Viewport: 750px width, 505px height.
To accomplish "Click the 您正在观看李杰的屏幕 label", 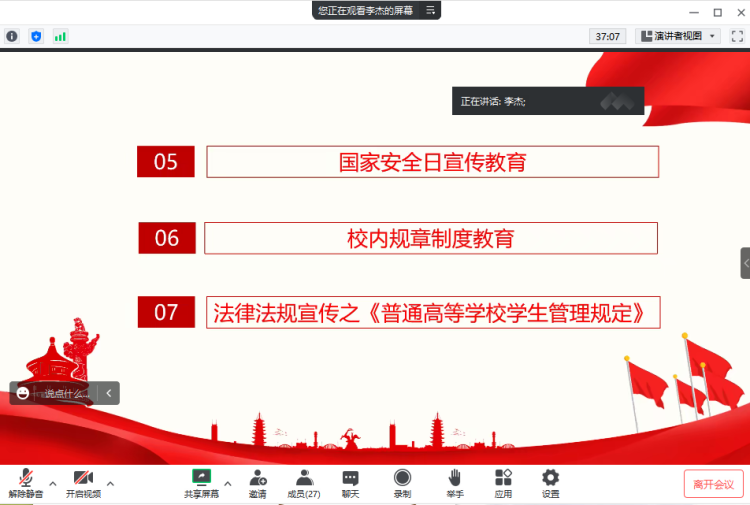I will coord(365,10).
